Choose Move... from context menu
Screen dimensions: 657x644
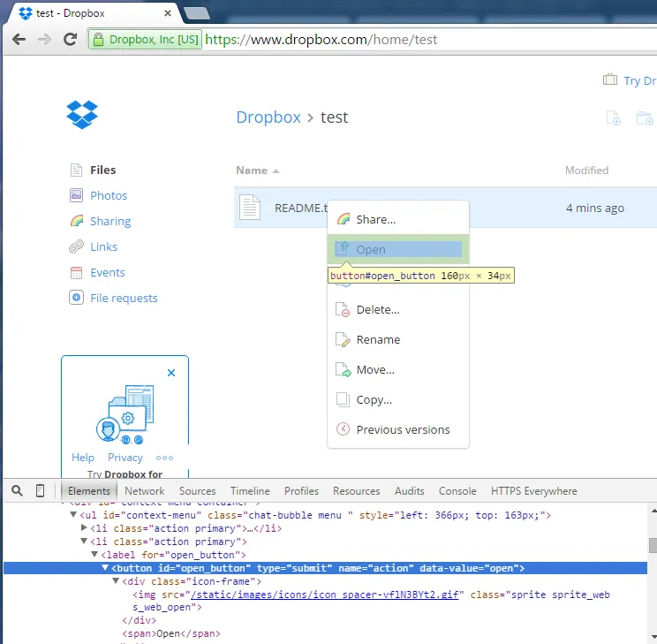click(398, 370)
